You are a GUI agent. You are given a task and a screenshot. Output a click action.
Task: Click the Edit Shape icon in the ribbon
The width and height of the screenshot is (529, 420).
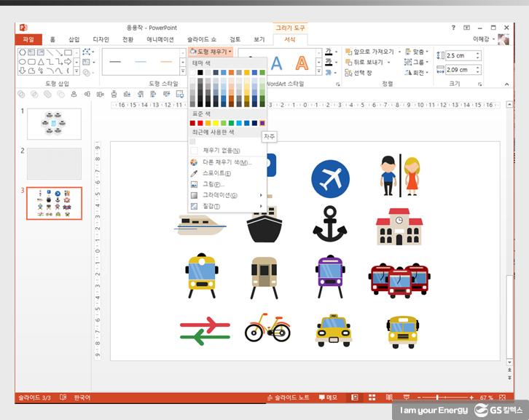[87, 52]
